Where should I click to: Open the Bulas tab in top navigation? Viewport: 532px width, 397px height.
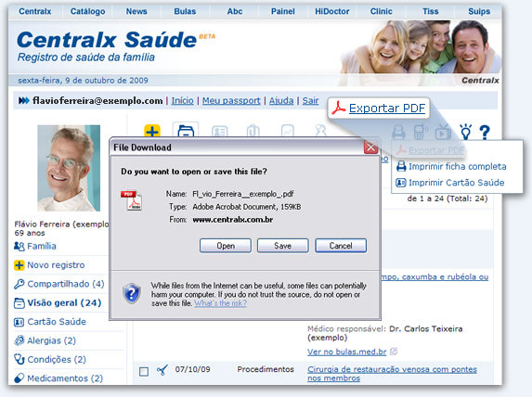tap(185, 11)
